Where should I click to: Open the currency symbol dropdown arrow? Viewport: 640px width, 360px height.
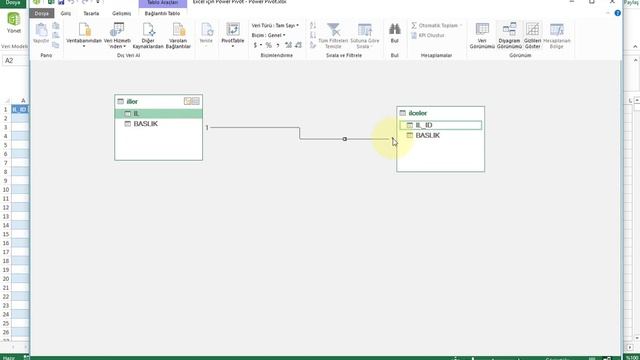click(x=261, y=45)
